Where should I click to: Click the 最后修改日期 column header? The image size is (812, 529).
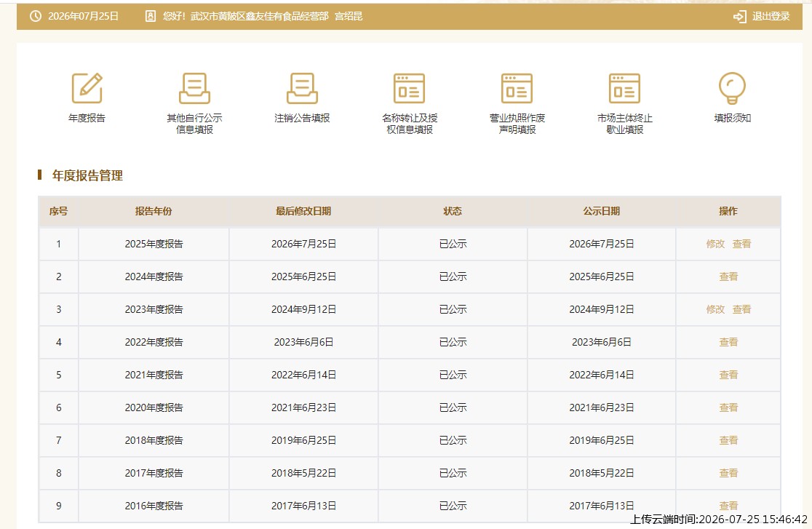(303, 211)
